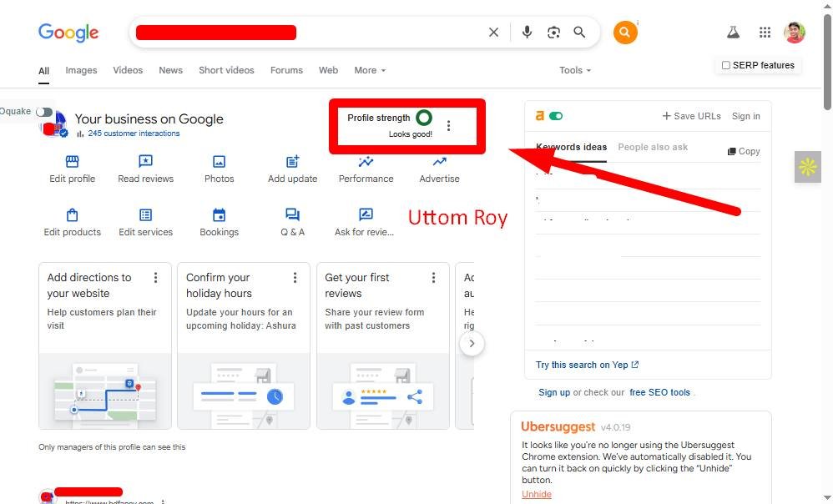
Task: Toggle the Quake switch
Action: (x=43, y=112)
